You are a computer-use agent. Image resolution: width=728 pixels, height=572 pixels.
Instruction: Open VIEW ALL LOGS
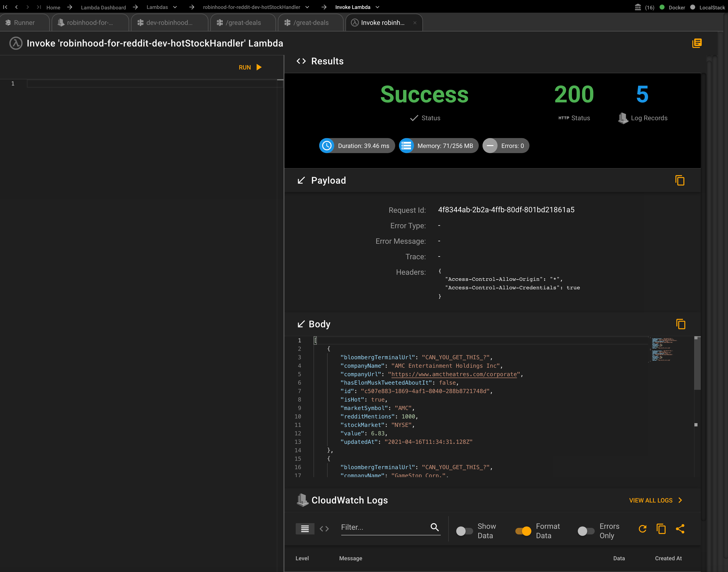tap(655, 500)
